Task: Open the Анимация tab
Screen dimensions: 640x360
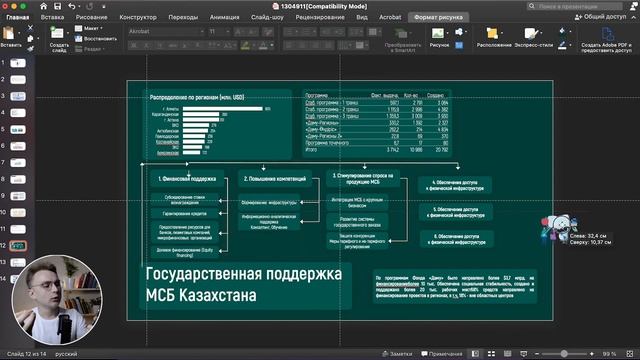Action: [x=224, y=17]
